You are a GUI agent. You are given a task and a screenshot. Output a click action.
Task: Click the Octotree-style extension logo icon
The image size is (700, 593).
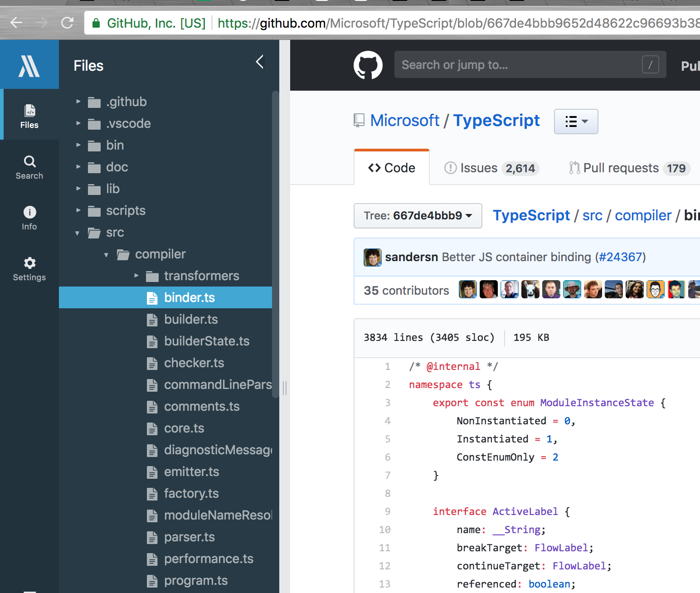29,66
